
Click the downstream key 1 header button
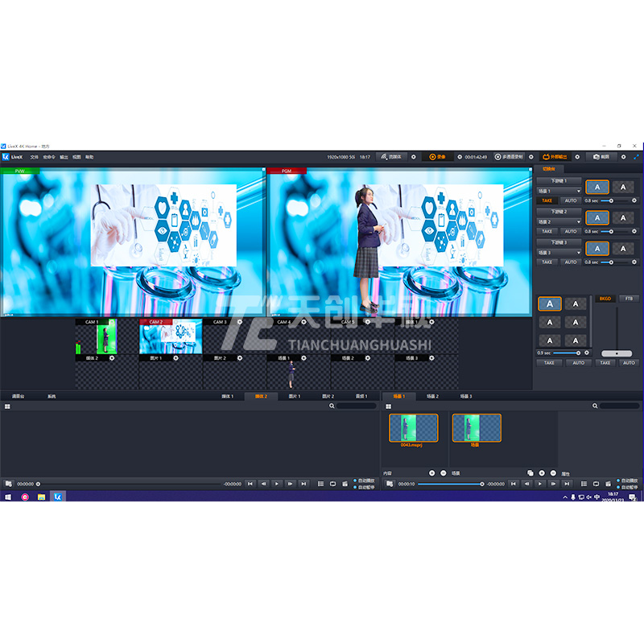point(559,180)
